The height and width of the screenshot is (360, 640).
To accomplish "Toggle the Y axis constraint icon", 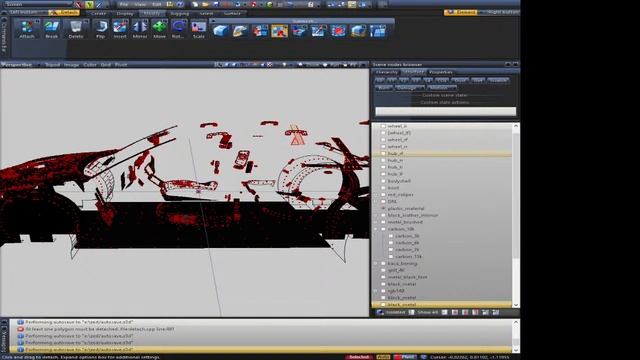I will point(89,4).
